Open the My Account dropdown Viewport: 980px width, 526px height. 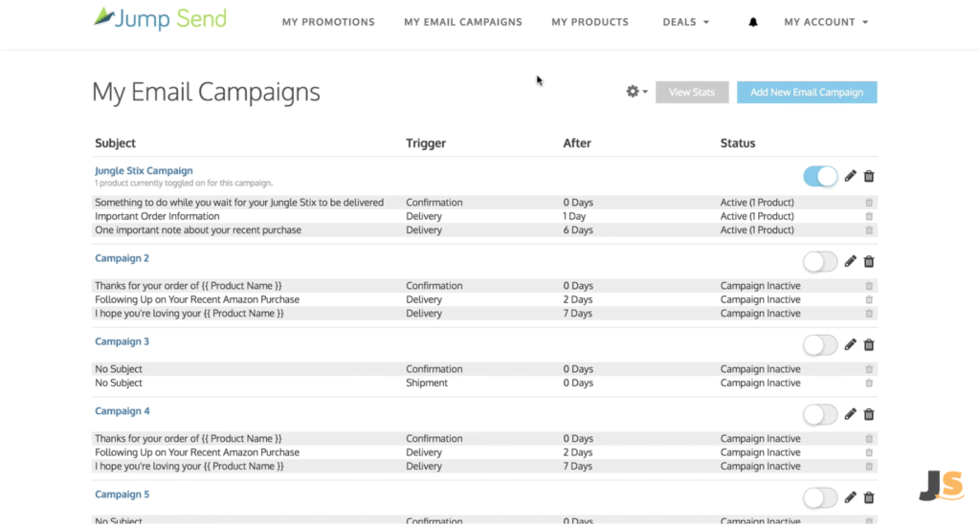826,22
